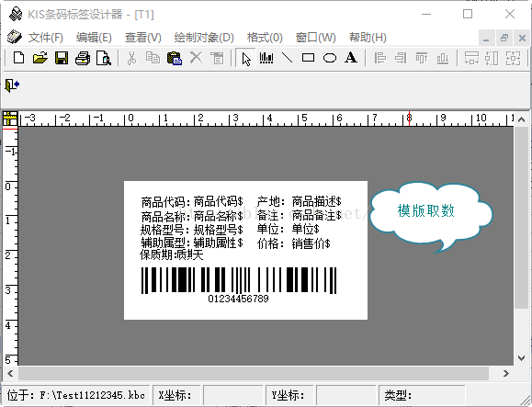The image size is (532, 407).
Task: Select the text tool
Action: coord(351,58)
